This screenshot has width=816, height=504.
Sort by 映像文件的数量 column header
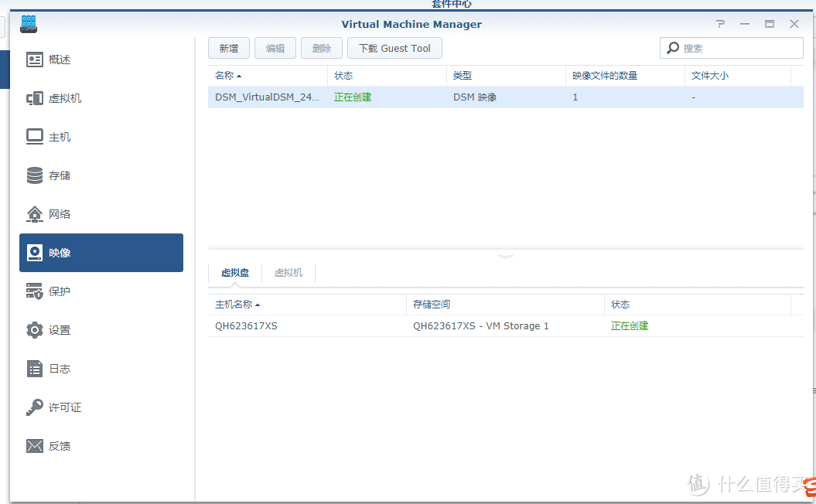pyautogui.click(x=625, y=76)
